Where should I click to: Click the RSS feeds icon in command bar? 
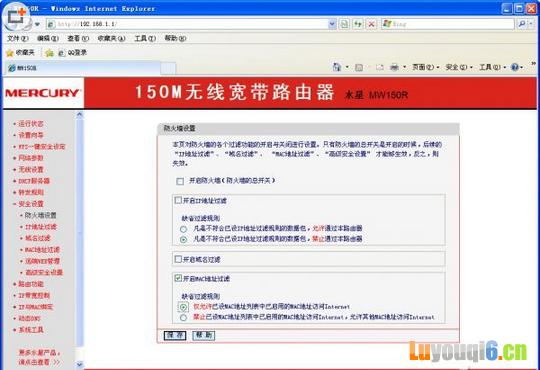point(359,67)
